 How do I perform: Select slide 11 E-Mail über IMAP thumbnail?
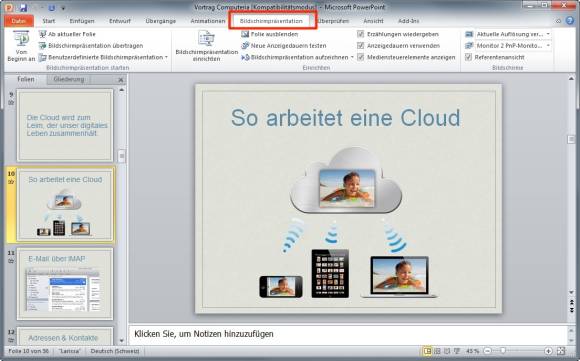tap(65, 284)
